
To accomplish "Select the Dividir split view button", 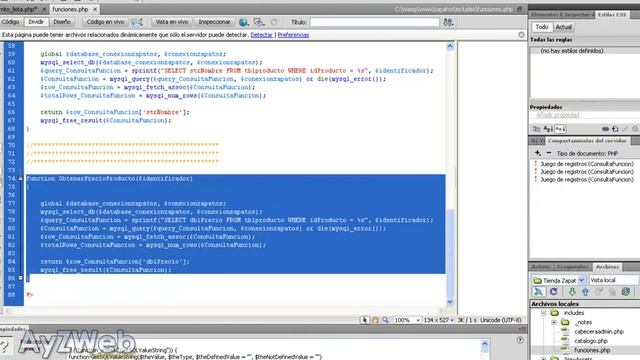I will [36, 22].
